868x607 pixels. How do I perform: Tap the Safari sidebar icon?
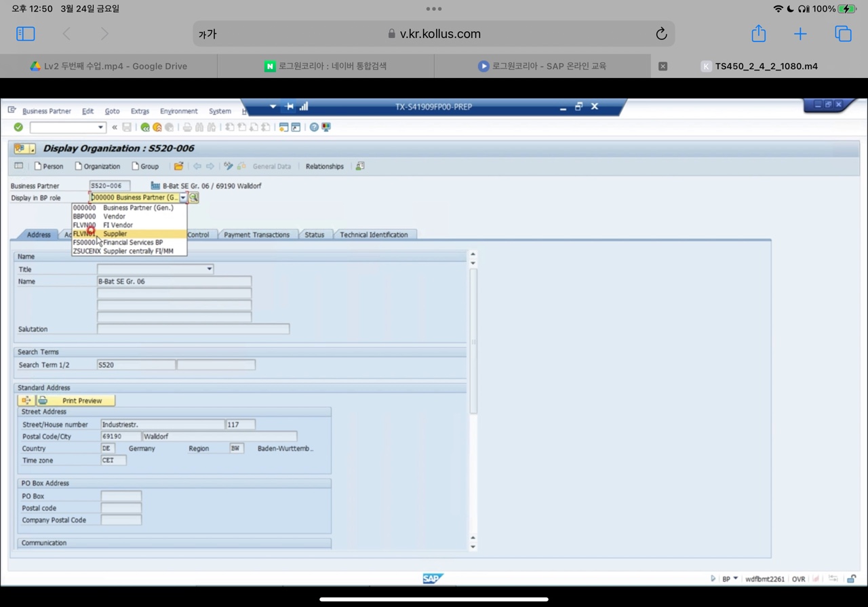(x=25, y=34)
